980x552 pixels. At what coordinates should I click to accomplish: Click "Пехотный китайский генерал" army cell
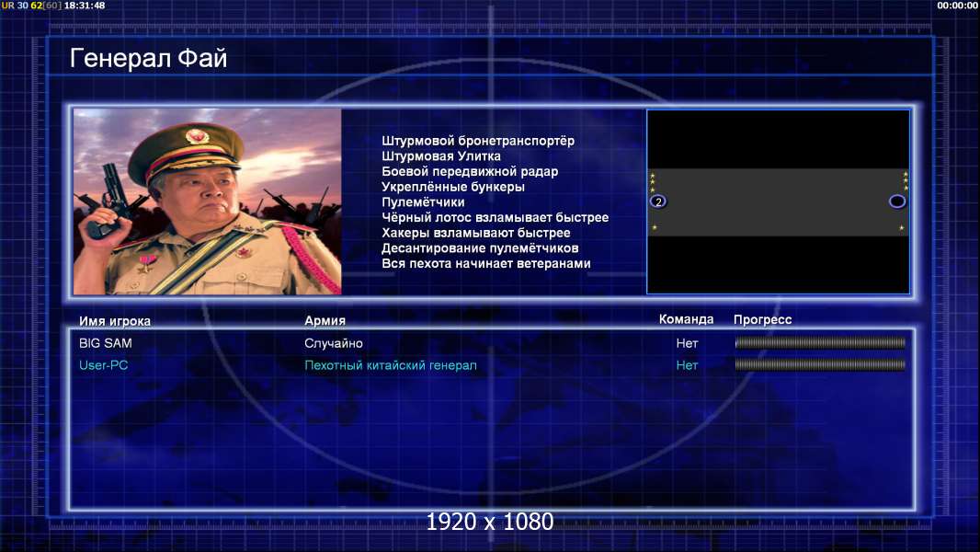tap(391, 365)
